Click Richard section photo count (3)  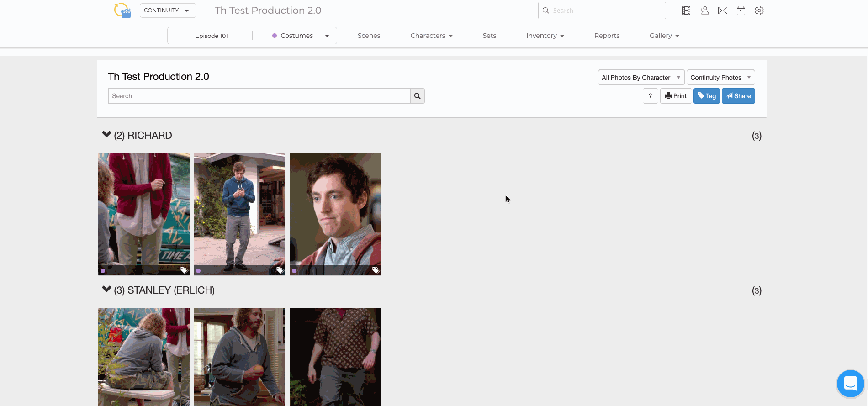757,136
